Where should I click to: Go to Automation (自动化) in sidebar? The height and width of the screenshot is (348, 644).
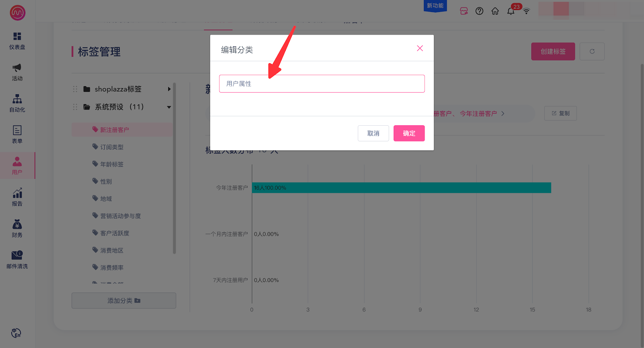pos(17,103)
